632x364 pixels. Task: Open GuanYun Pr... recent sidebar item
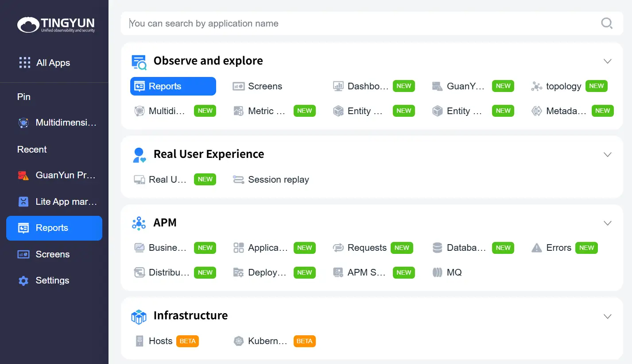[x=57, y=175]
